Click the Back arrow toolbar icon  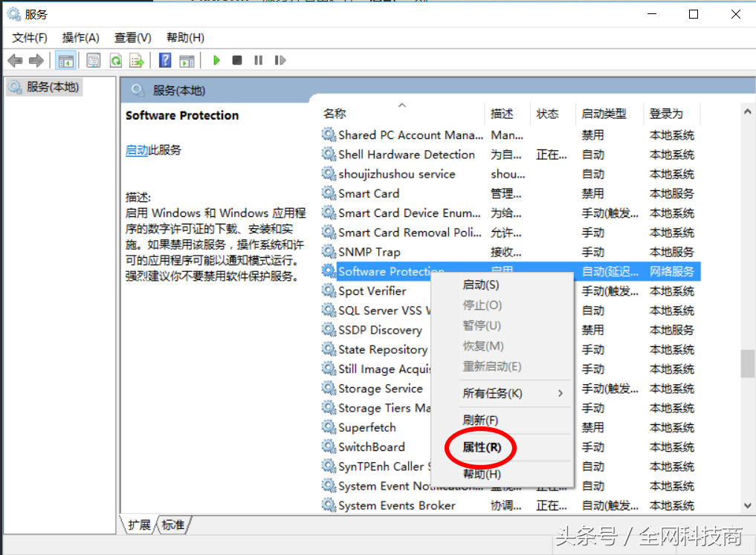click(x=16, y=61)
